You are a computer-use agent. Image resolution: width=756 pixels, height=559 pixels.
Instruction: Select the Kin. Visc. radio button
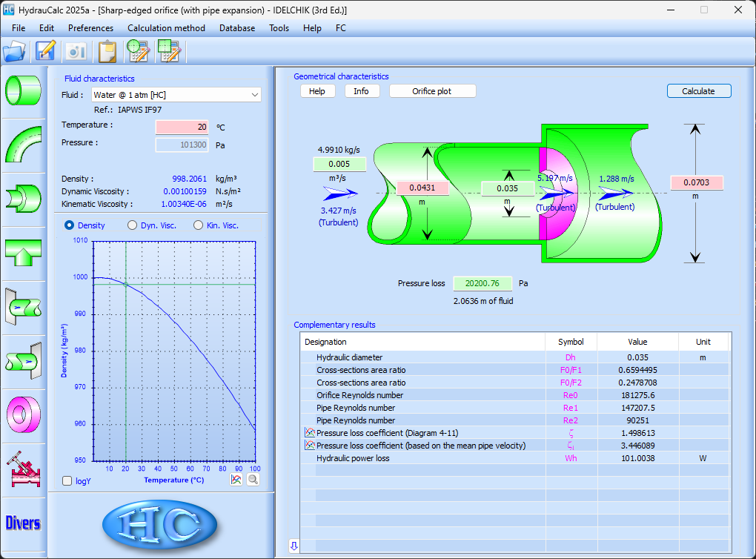(198, 225)
